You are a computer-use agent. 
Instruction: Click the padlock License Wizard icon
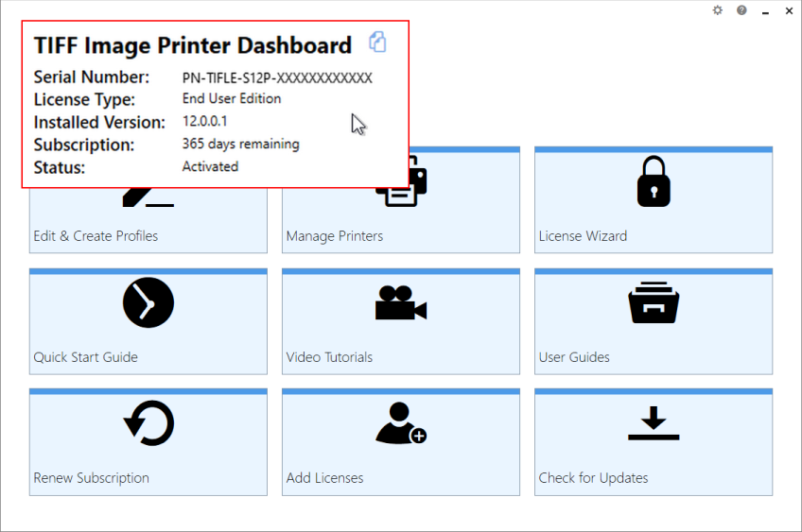(654, 181)
